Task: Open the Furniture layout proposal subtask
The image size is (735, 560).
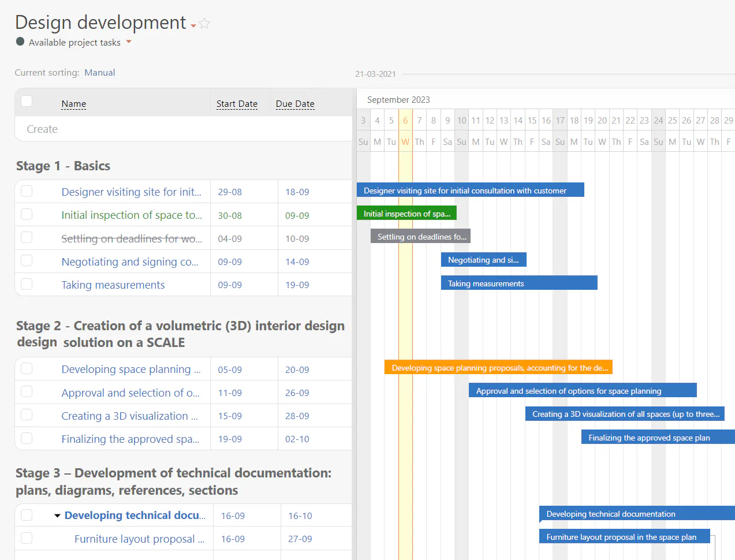Action: 140,539
